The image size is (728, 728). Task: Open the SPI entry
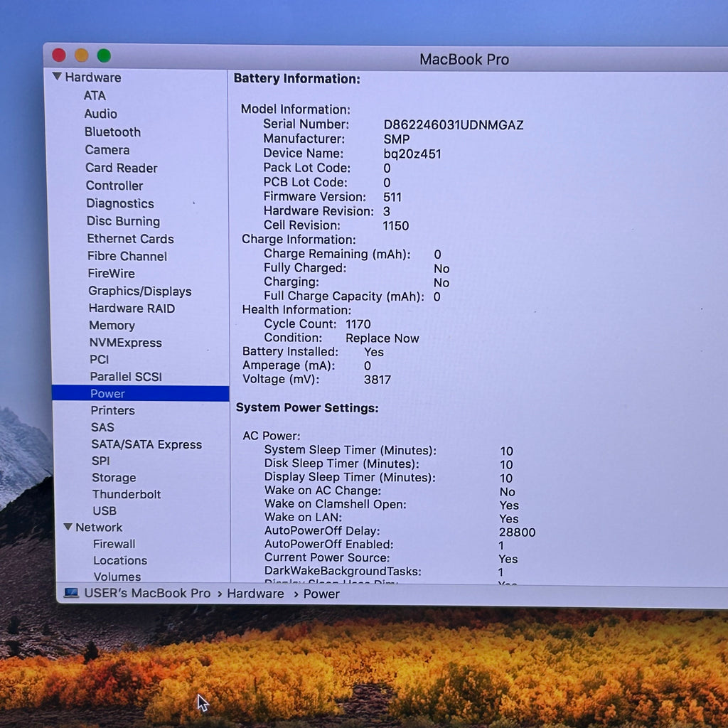click(101, 461)
